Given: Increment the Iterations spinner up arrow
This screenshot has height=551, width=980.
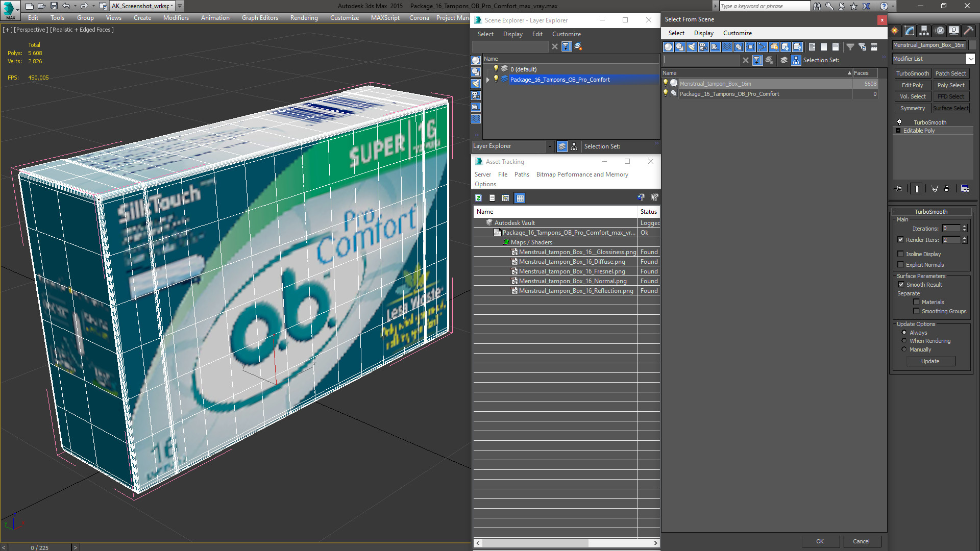Looking at the screenshot, I should (x=964, y=227).
